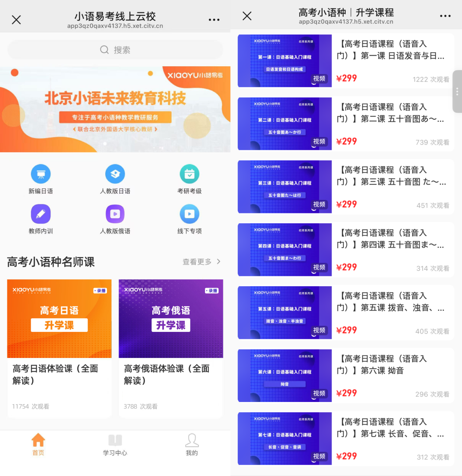Viewport: 462px width, 476px height.
Task: Switch to 我的 profile tab
Action: pyautogui.click(x=192, y=444)
